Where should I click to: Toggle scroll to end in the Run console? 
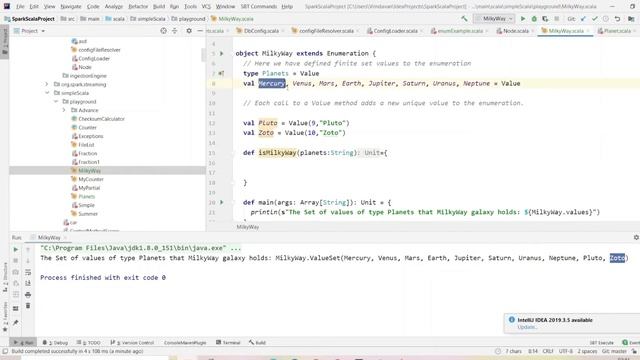pos(28,283)
